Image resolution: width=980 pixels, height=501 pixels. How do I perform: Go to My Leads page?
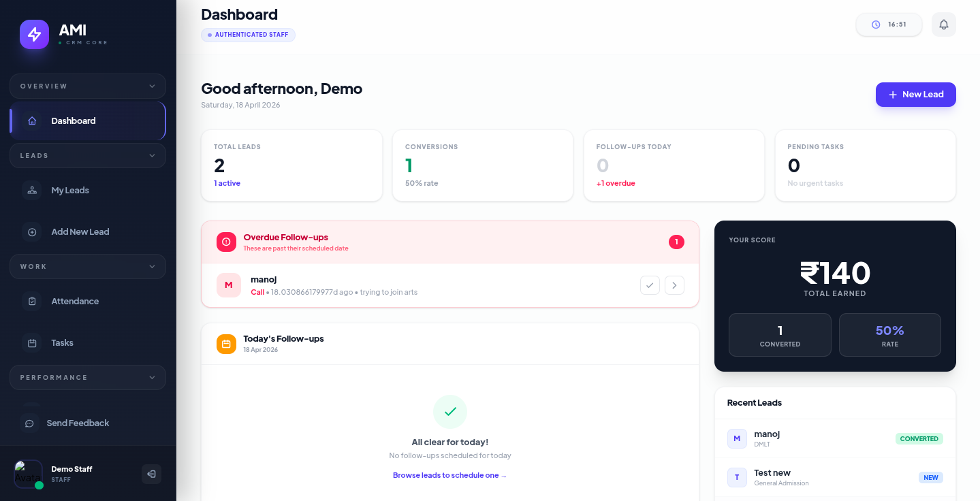pos(88,190)
